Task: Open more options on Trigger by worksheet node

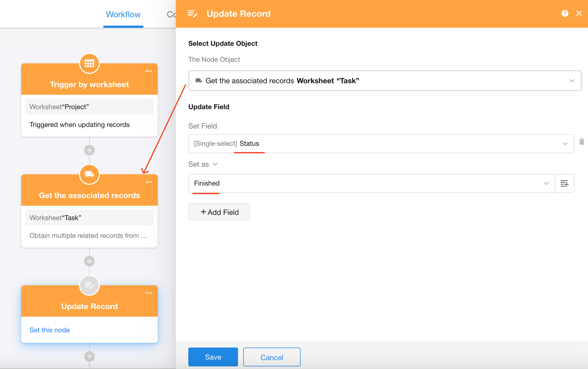Action: coord(149,71)
